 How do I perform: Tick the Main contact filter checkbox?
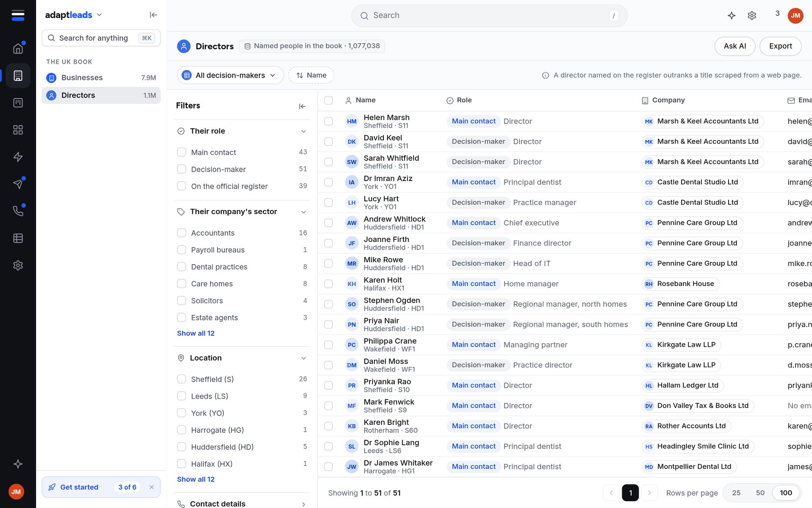(181, 152)
